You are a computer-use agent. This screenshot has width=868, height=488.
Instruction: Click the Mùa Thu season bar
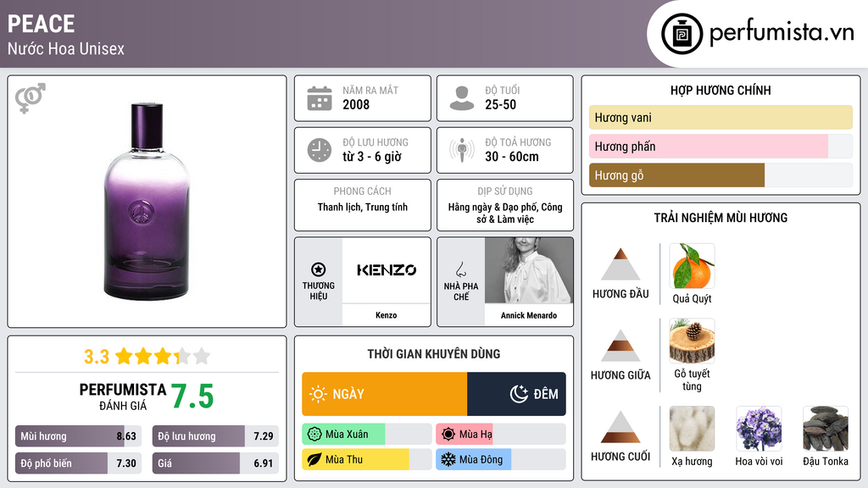click(x=367, y=459)
